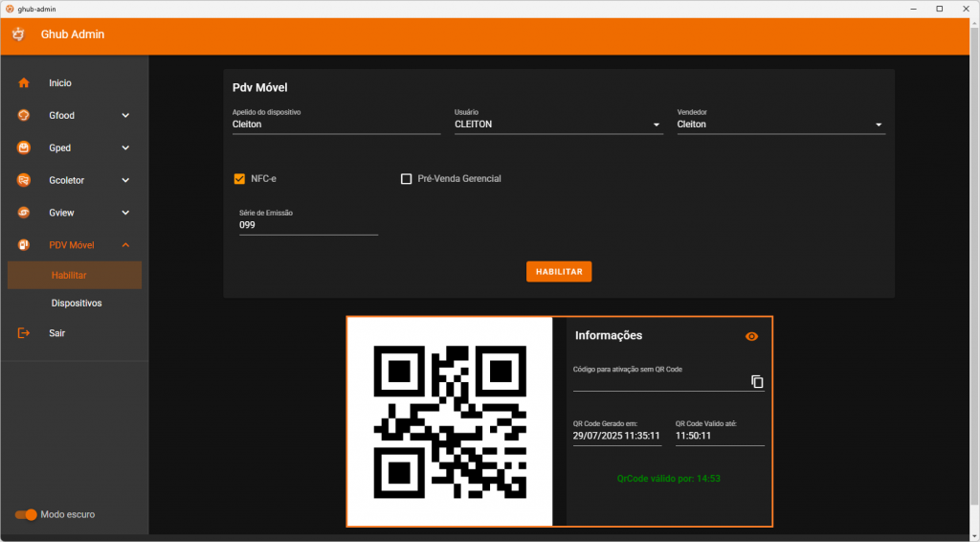The width and height of the screenshot is (980, 542).
Task: Click the Modo escuro label
Action: pos(68,514)
